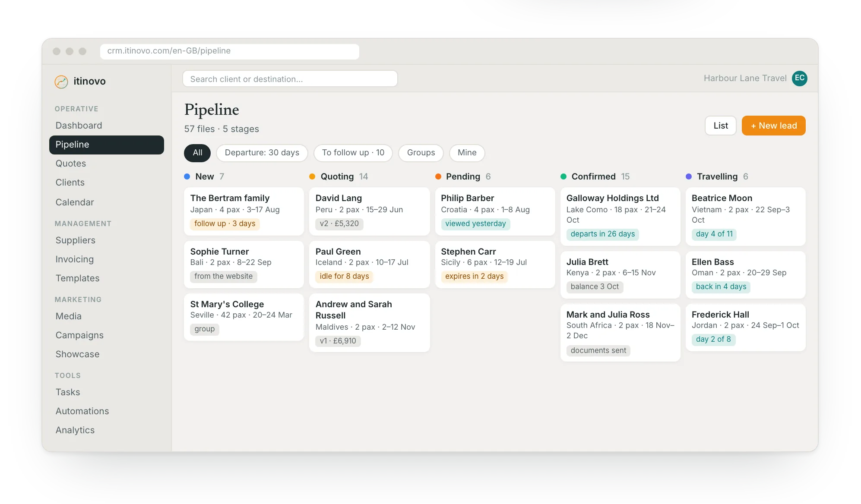Open the Clients section
This screenshot has width=861, height=504.
106,183
